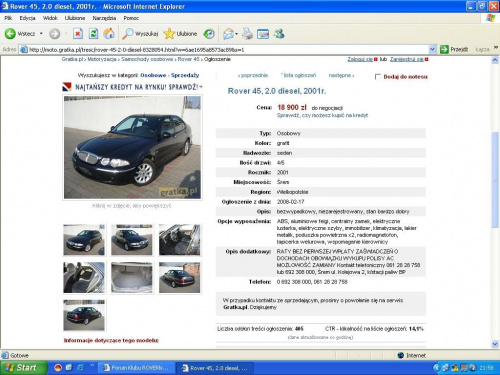Select the car trunk thumbnail photo
This screenshot has height=375, width=500.
[x=132, y=278]
